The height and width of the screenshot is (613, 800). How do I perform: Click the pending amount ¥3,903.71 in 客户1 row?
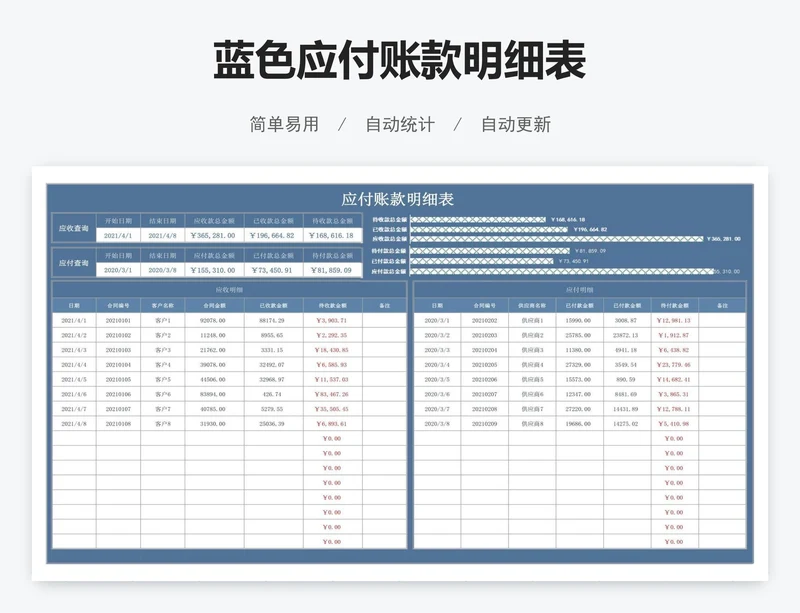coord(333,321)
